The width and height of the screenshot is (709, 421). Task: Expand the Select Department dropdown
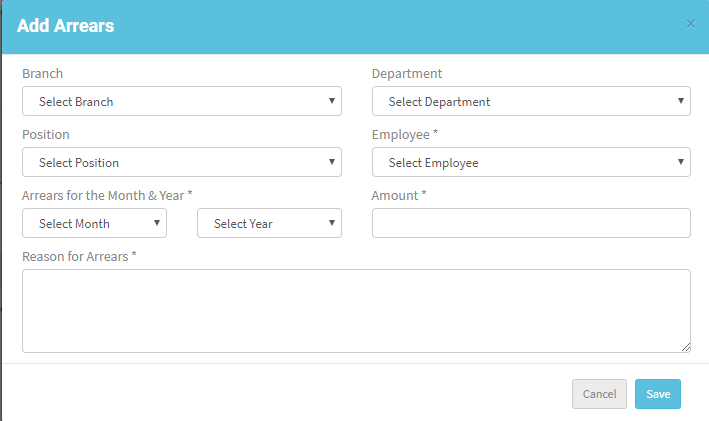pyautogui.click(x=531, y=101)
